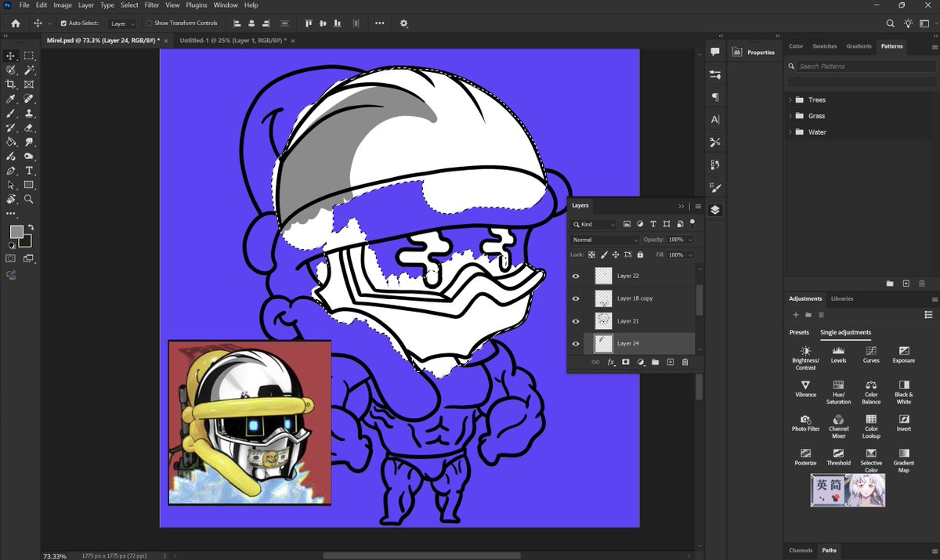Align top edges in options bar
Image resolution: width=940 pixels, height=560 pixels.
pos(308,23)
